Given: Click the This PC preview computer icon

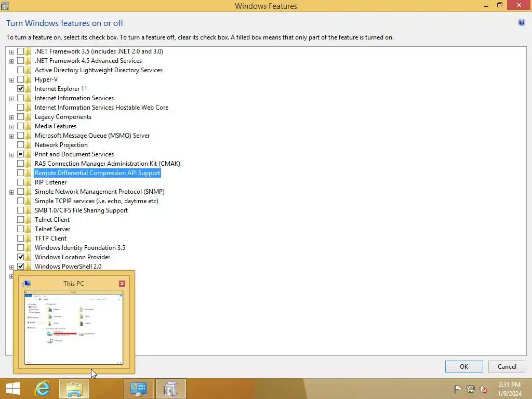Looking at the screenshot, I should tap(26, 284).
